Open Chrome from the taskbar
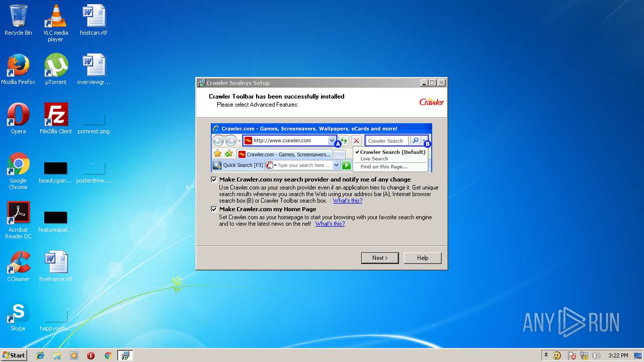Screen dimensions: 644x362 point(108,355)
